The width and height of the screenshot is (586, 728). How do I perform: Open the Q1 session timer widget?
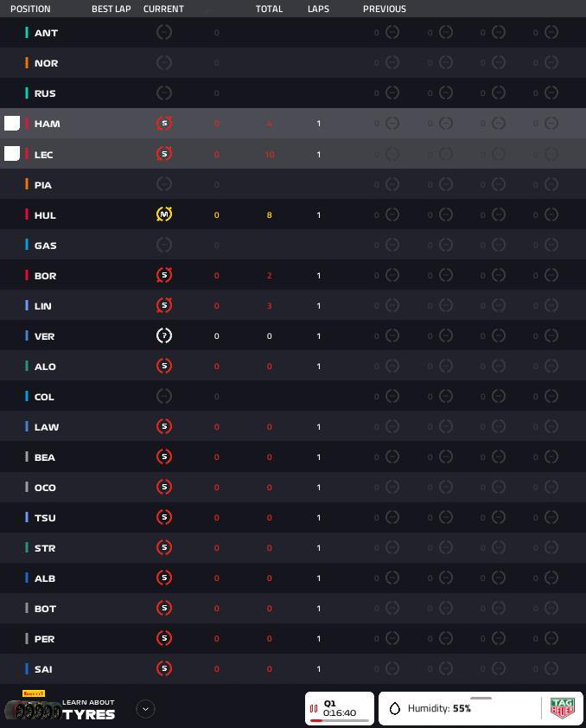click(340, 708)
